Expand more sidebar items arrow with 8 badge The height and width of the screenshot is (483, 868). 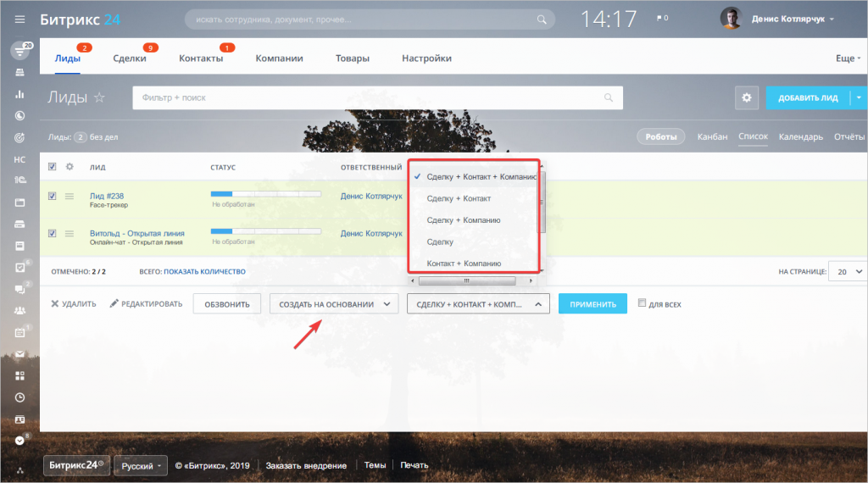pyautogui.click(x=20, y=441)
